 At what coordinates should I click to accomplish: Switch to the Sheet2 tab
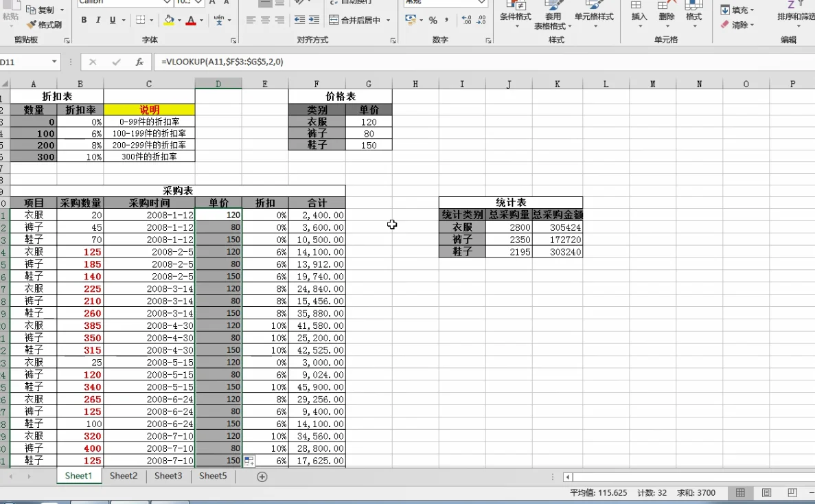coord(124,476)
